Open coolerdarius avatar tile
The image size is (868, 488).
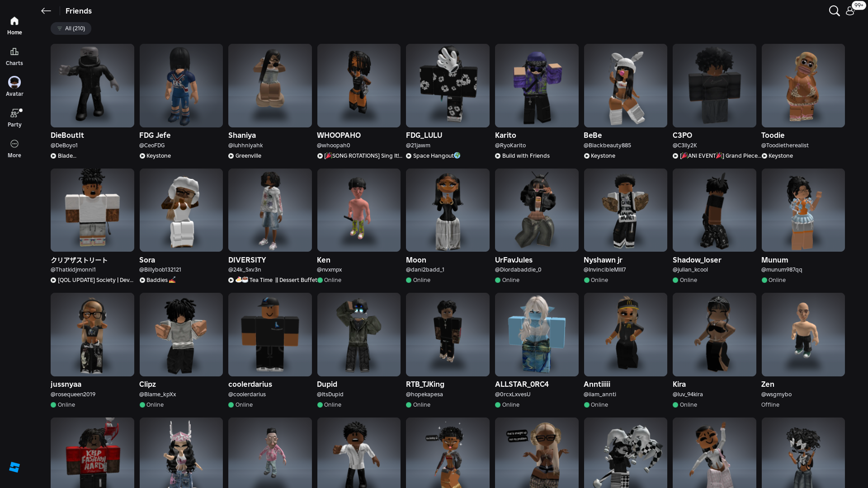click(x=270, y=334)
